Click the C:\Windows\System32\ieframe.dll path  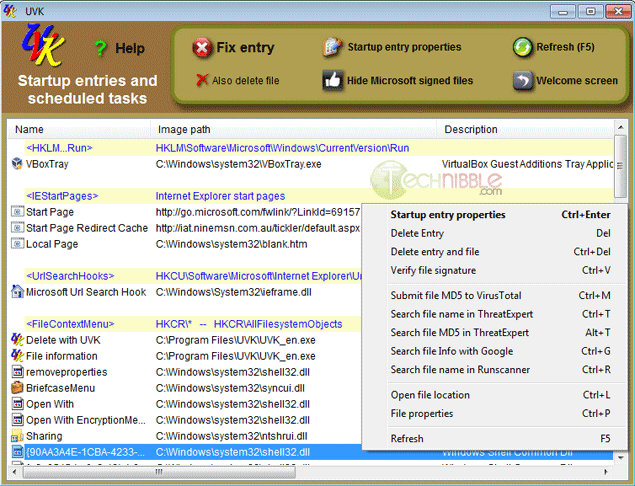[x=234, y=292]
